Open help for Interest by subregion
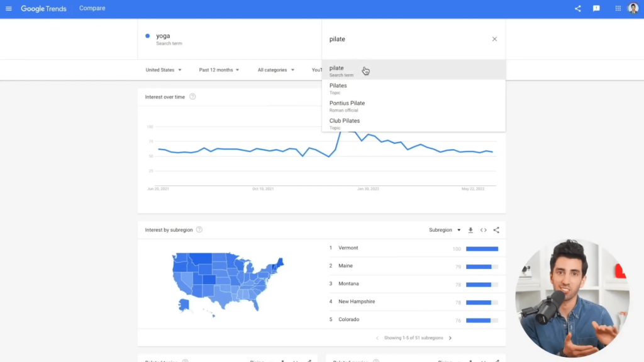Screen dimensions: 644x362 click(199, 230)
